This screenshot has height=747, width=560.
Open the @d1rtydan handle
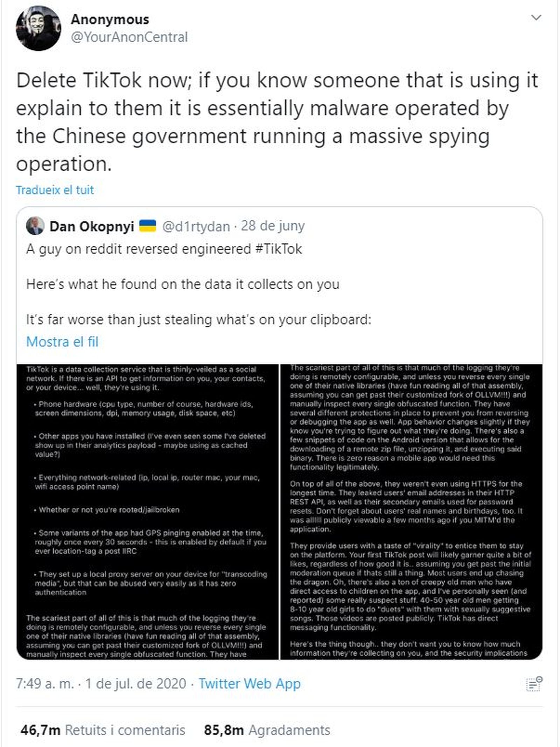coord(196,227)
